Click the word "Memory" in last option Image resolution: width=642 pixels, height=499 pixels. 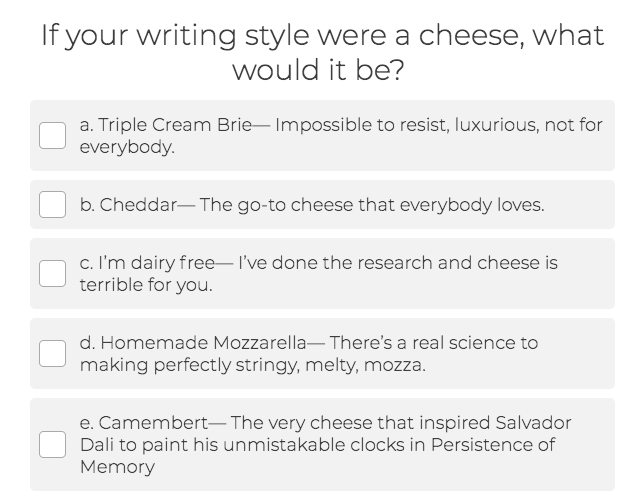tap(117, 467)
